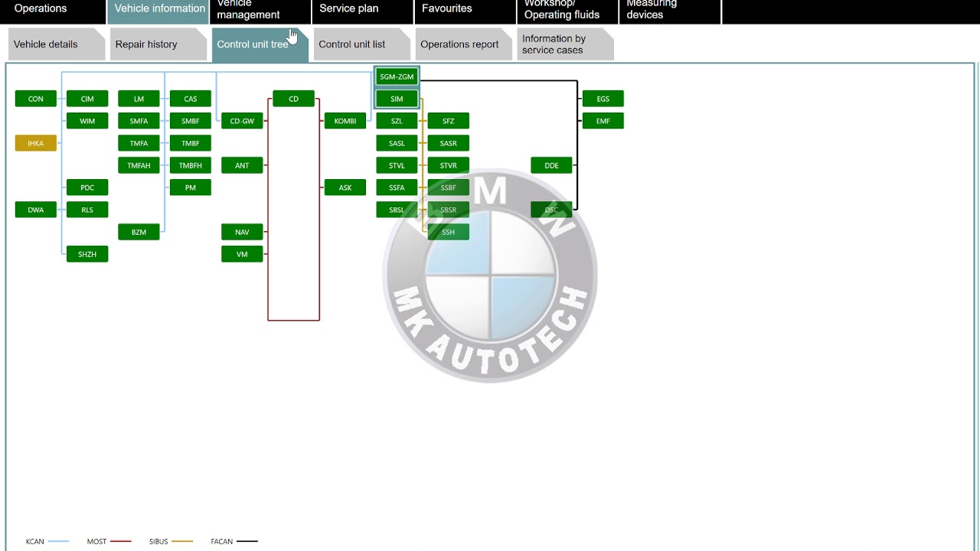Select the NAV control unit node
The height and width of the screenshot is (551, 980).
click(242, 232)
